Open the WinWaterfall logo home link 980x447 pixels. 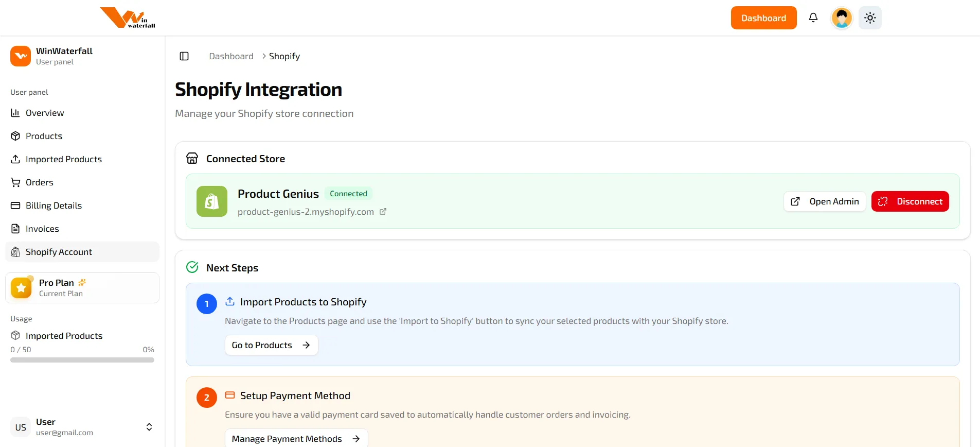point(128,18)
